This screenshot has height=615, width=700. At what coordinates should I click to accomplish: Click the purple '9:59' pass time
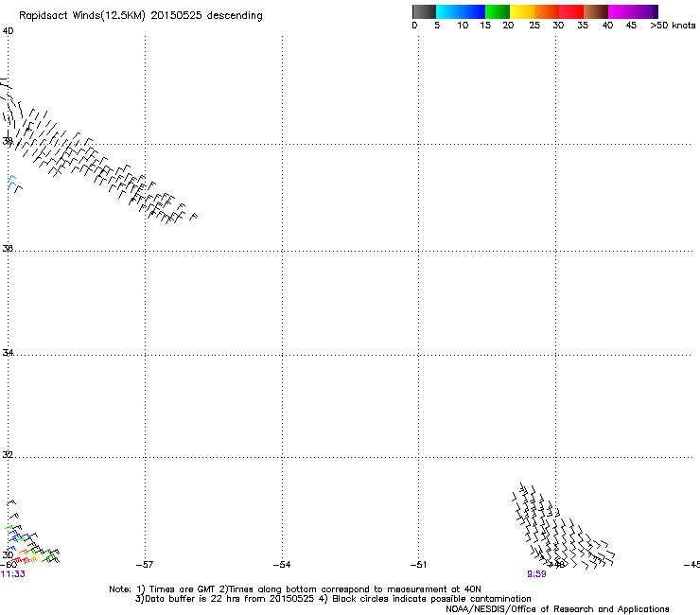click(x=536, y=574)
